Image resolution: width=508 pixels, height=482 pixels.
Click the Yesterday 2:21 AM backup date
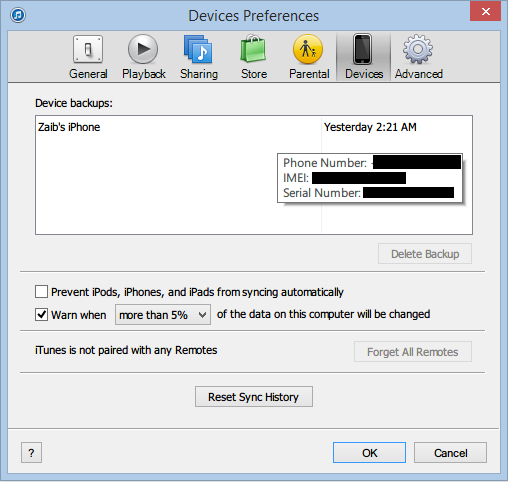coord(370,127)
